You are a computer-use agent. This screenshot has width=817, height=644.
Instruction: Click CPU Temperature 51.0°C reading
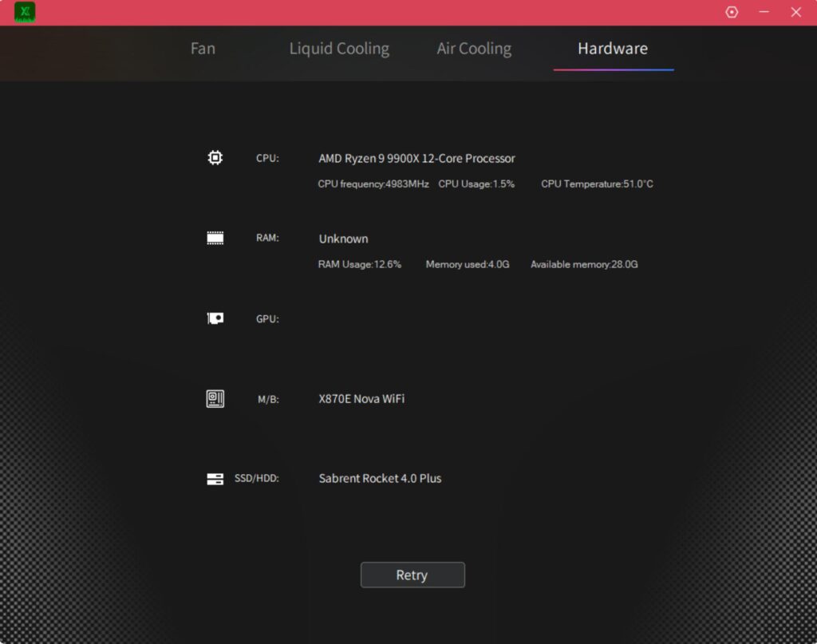point(597,184)
